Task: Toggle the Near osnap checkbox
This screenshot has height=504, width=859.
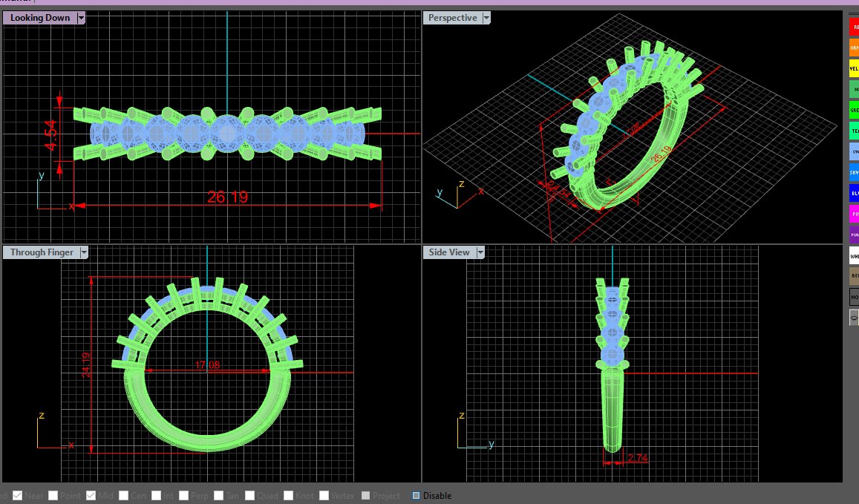Action: 18,495
